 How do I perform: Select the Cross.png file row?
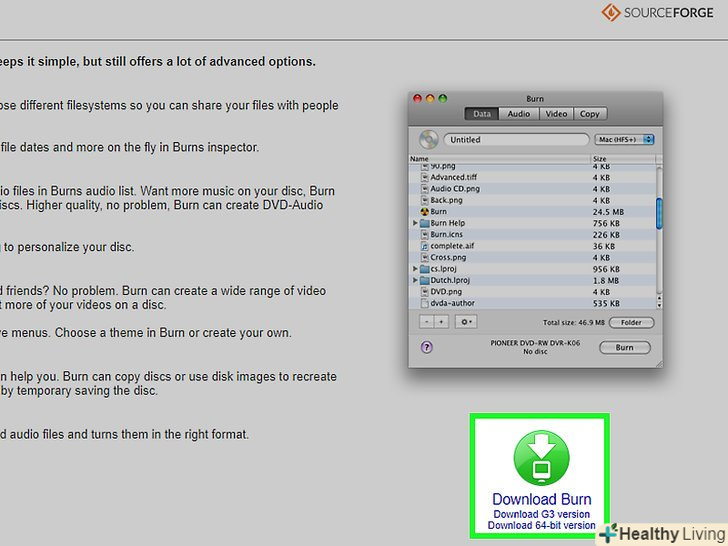click(x=533, y=257)
